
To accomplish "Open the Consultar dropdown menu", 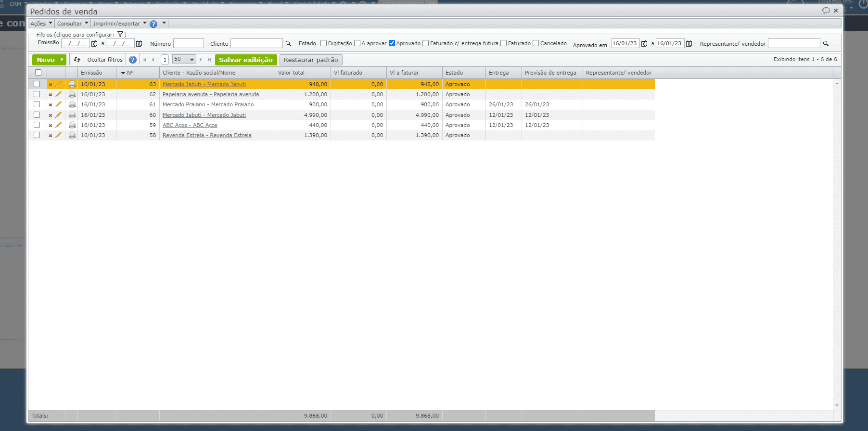I will (73, 24).
